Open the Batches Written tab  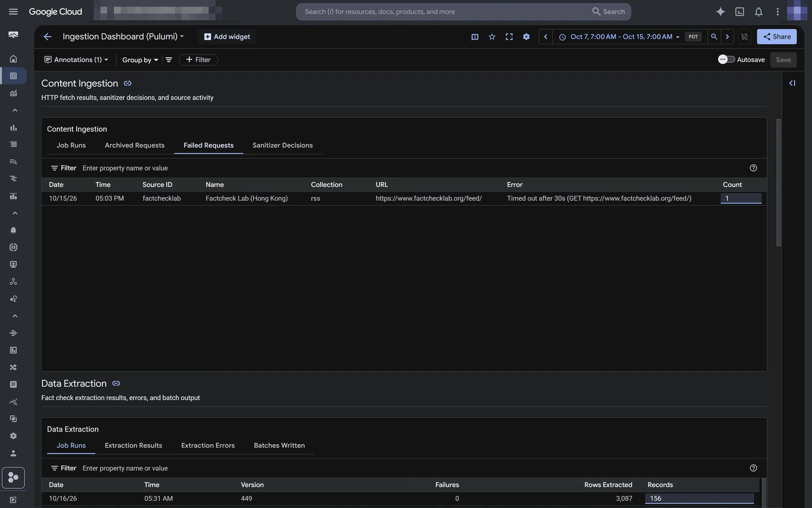(279, 445)
